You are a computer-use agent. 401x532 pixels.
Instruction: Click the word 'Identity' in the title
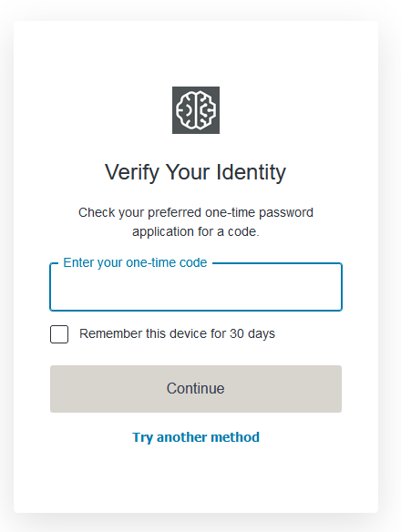(251, 172)
